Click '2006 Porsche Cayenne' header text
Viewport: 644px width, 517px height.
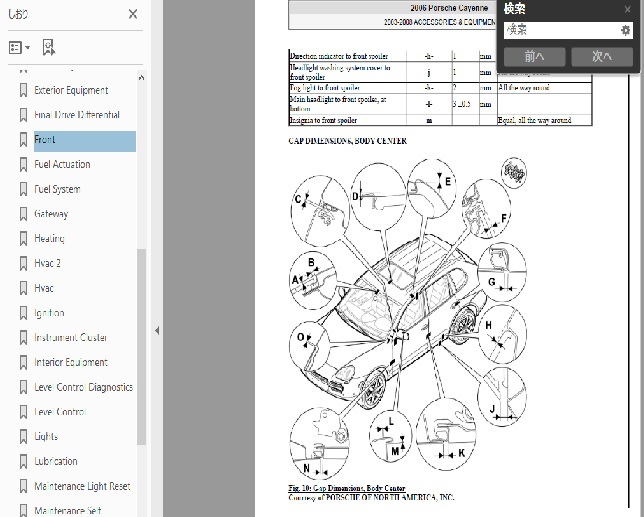click(449, 8)
